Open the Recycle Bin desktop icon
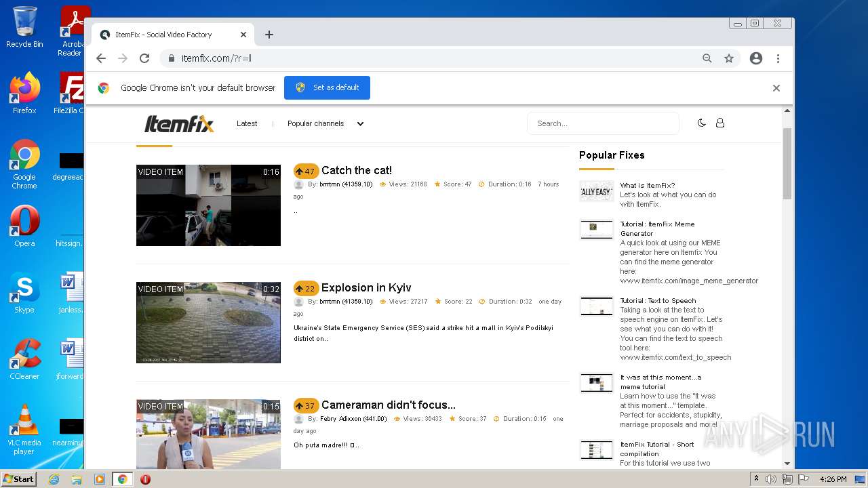 24,27
